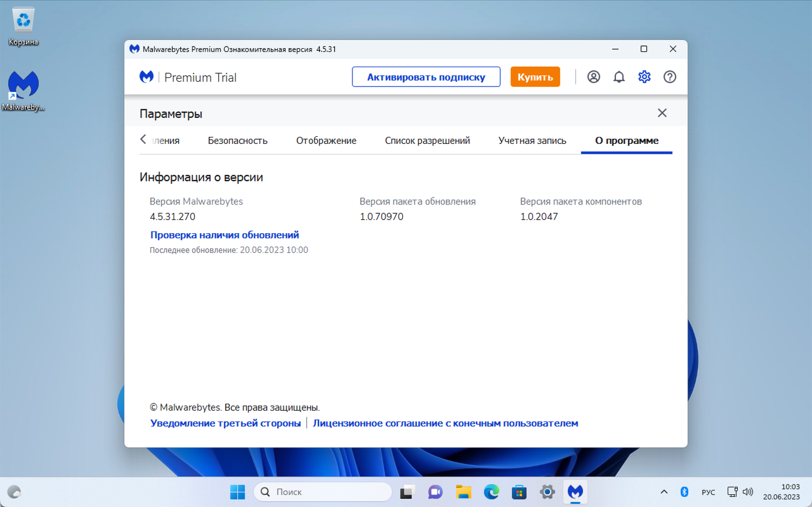The width and height of the screenshot is (812, 507).
Task: Click Проверка наличия обновлений link
Action: coord(225,235)
